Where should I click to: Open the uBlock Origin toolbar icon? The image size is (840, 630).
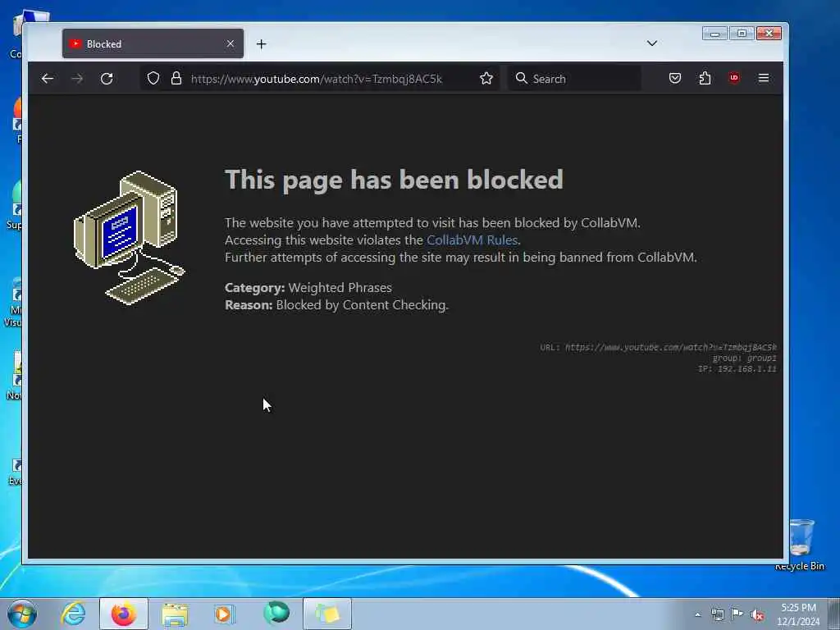(734, 78)
